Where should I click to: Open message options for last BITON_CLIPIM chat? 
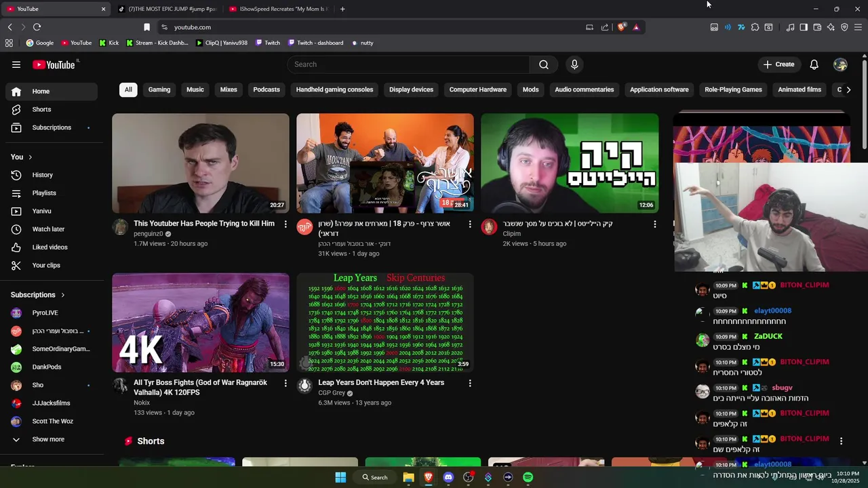[841, 441]
